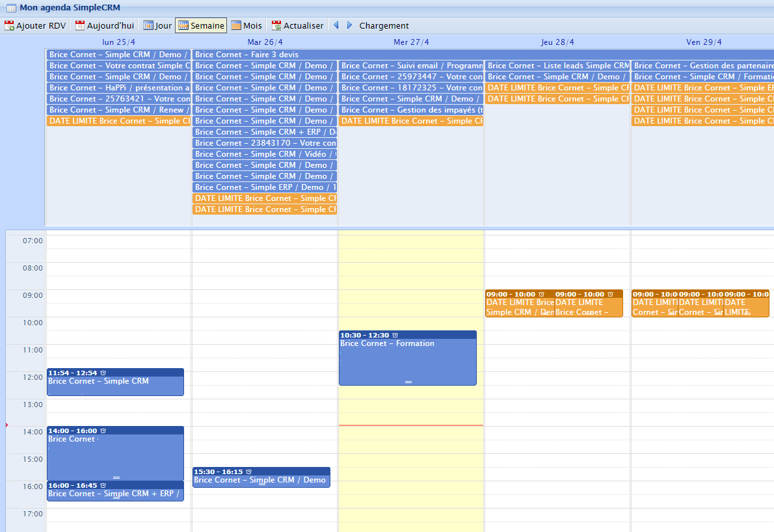This screenshot has height=532, width=774.
Task: Switch to the Jour day view
Action: click(157, 25)
